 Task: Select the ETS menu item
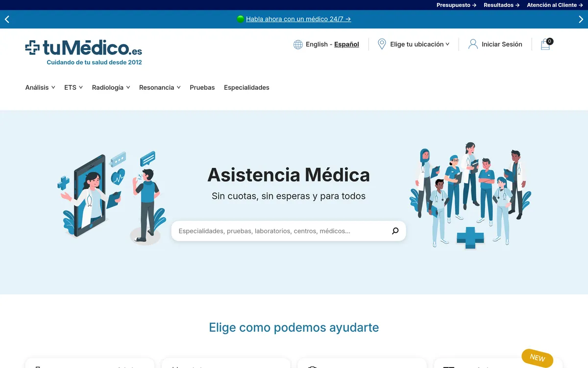(70, 87)
